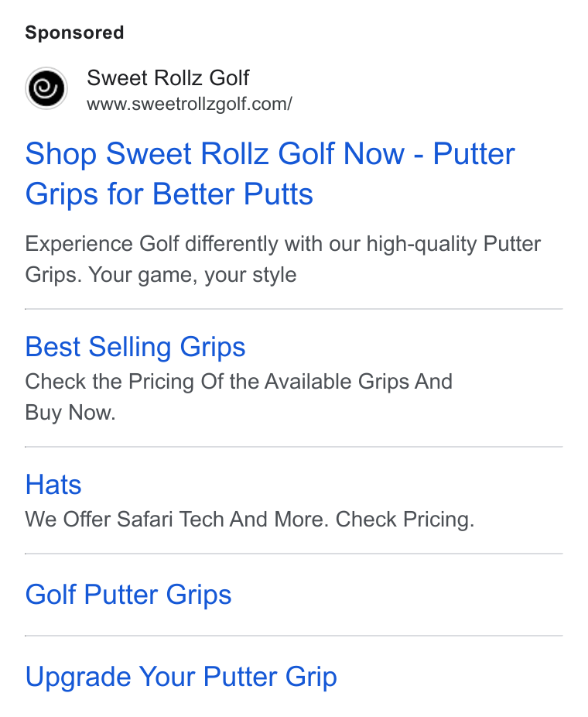588x717 pixels.
Task: Click the Grips for Better Putts headline line
Action: [x=169, y=195]
